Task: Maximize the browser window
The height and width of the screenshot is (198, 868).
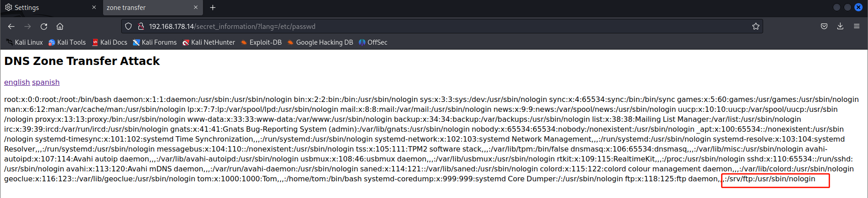Action: point(848,7)
